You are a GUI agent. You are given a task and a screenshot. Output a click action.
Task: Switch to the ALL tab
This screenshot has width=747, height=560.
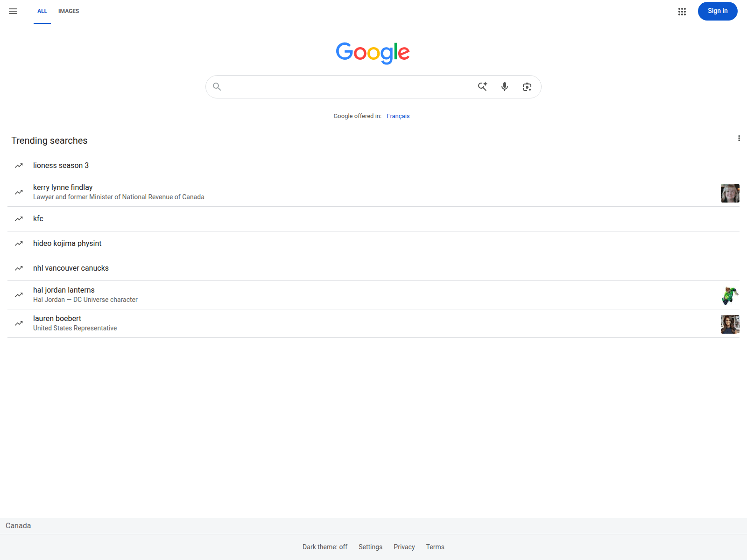click(42, 11)
